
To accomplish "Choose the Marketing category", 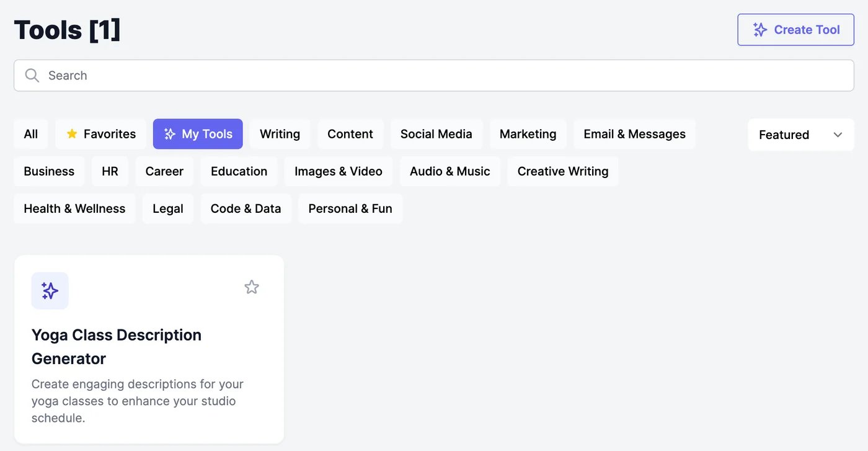I will pos(528,134).
